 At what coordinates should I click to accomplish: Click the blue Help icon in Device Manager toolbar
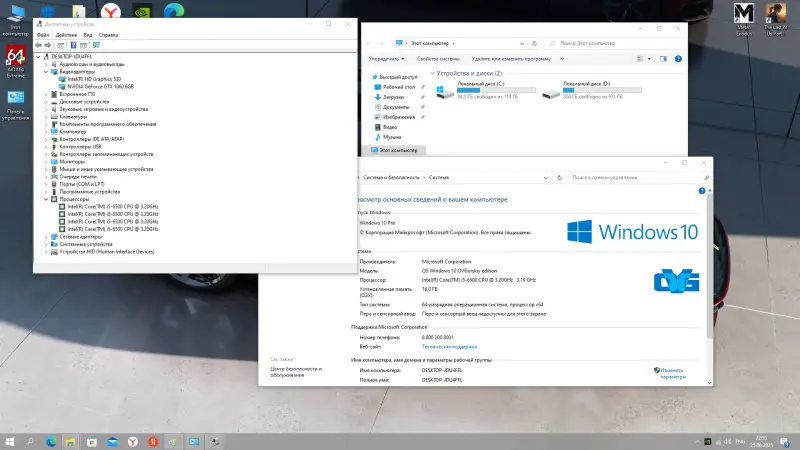[x=73, y=45]
